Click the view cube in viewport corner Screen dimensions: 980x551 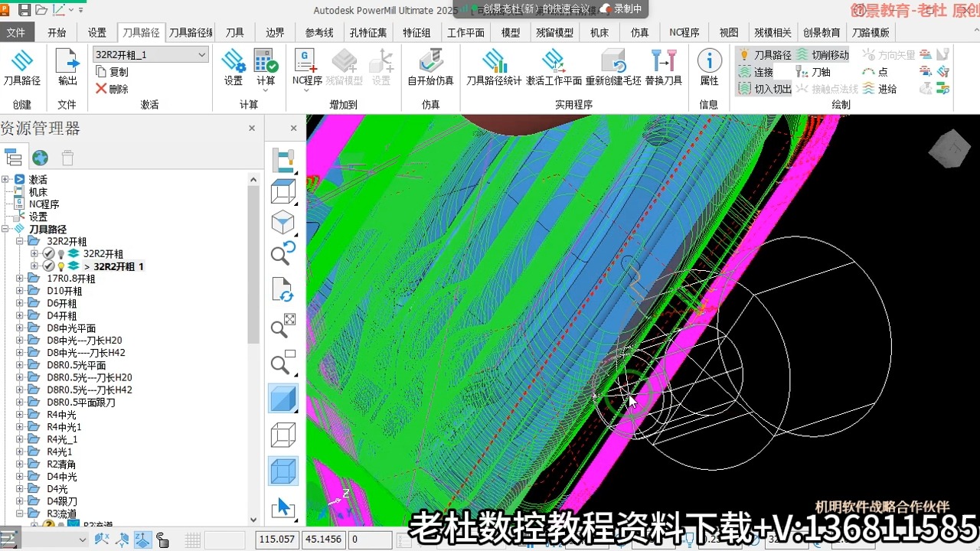(x=949, y=149)
